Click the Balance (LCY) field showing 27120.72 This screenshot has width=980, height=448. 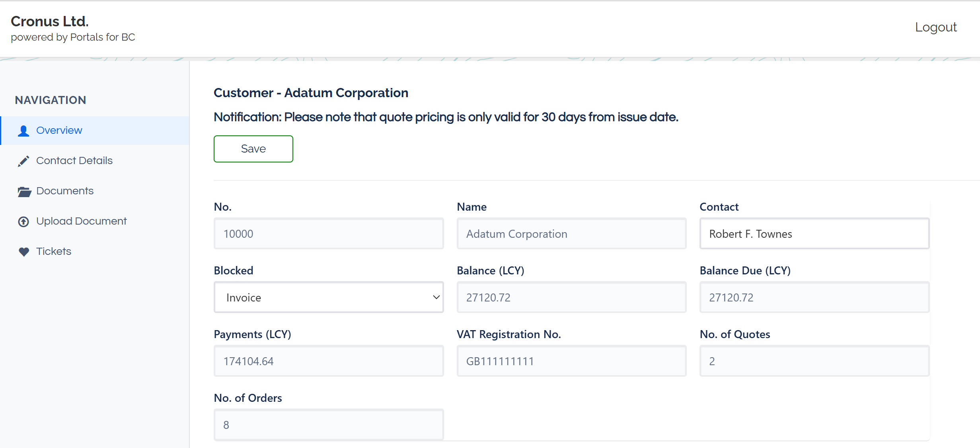click(571, 297)
